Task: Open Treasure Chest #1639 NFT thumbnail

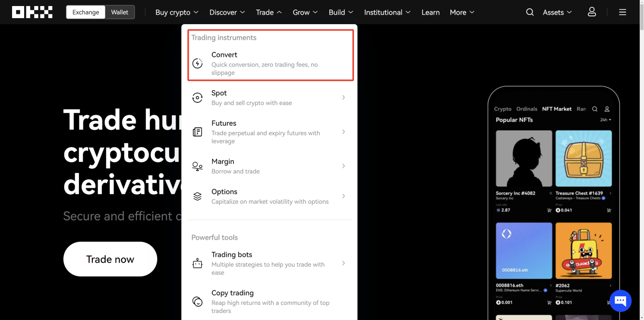Action: [x=584, y=158]
